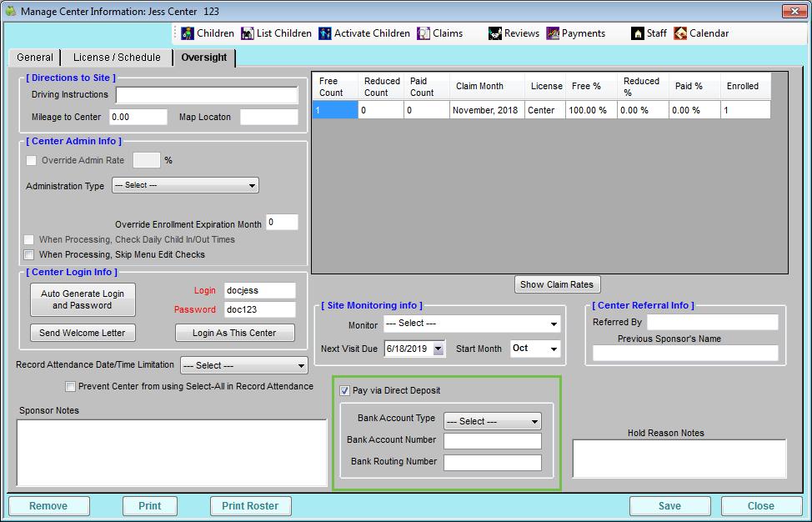
Task: Click the License column header
Action: (x=545, y=87)
